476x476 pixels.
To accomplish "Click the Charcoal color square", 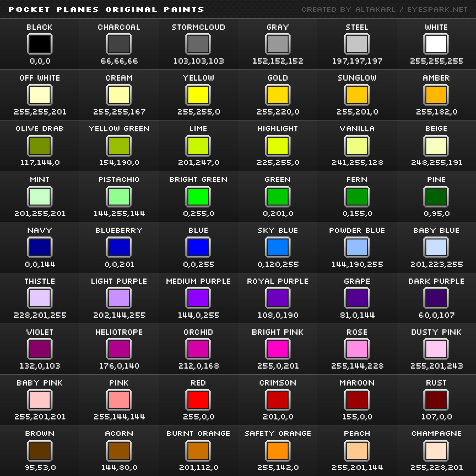I will [119, 45].
